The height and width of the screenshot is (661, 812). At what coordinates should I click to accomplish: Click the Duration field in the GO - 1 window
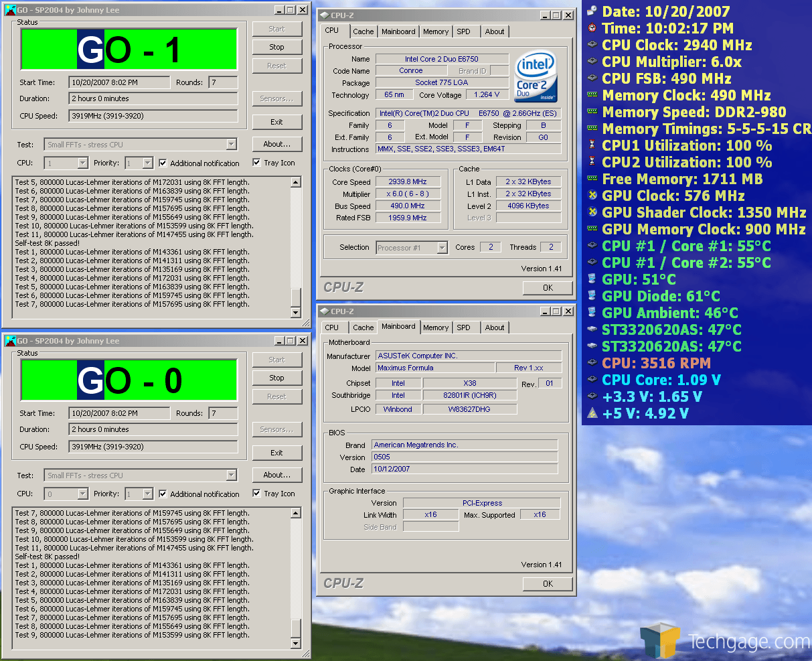153,98
